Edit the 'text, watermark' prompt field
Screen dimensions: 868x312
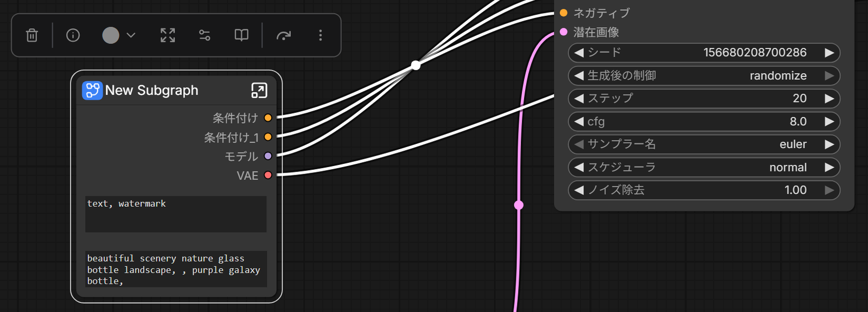pyautogui.click(x=176, y=214)
